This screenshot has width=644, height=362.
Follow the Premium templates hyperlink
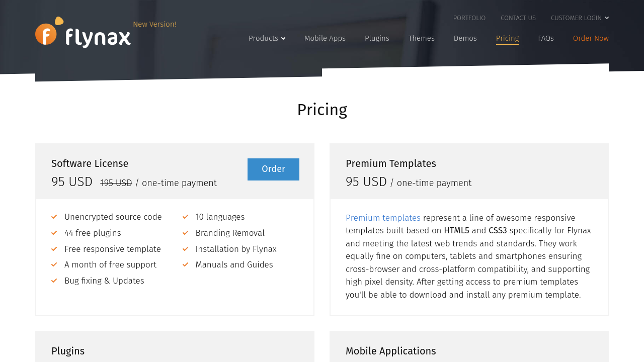[383, 218]
